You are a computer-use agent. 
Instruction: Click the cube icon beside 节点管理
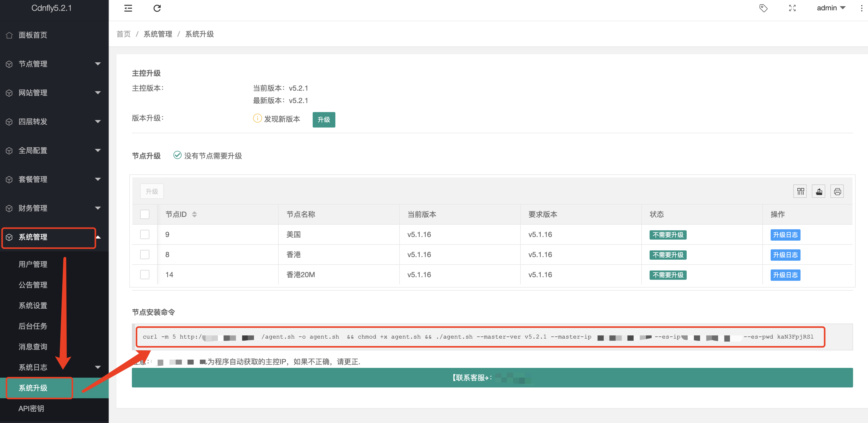point(9,64)
